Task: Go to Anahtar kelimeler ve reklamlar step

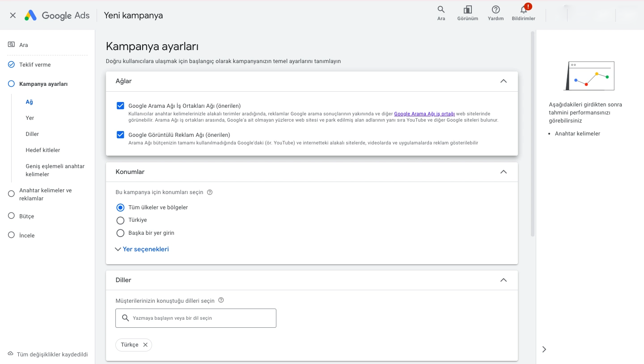Action: [46, 194]
